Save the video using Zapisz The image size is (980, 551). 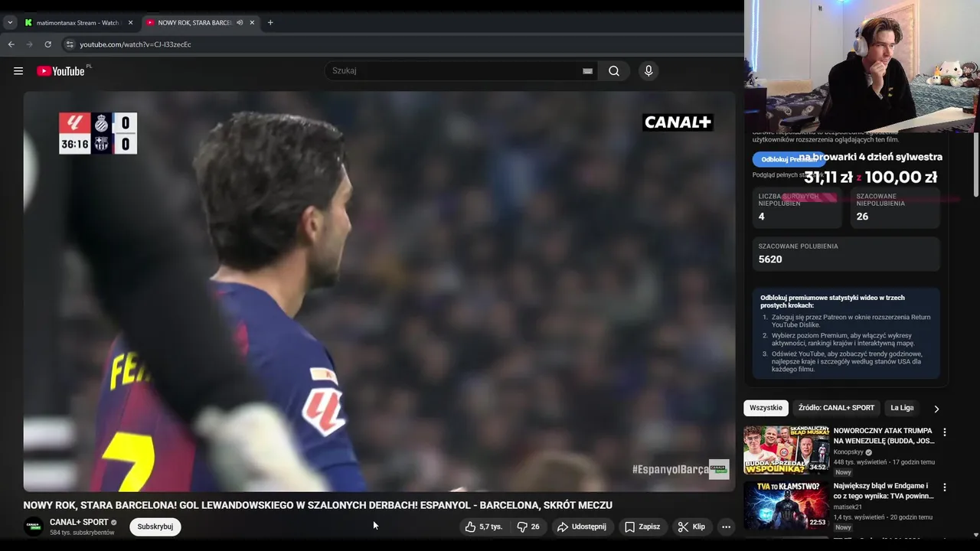642,527
